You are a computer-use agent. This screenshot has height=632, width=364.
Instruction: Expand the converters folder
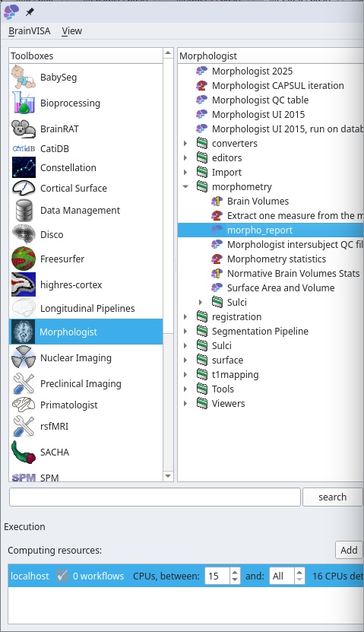click(185, 144)
